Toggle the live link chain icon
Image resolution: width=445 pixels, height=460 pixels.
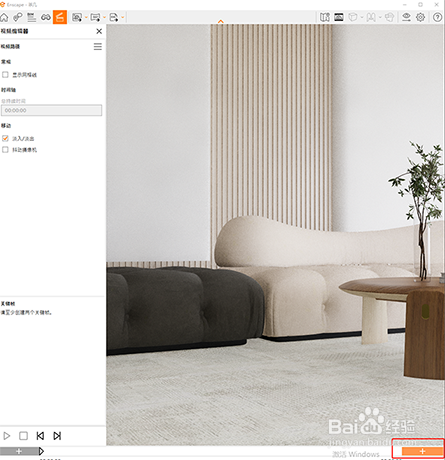(x=18, y=17)
